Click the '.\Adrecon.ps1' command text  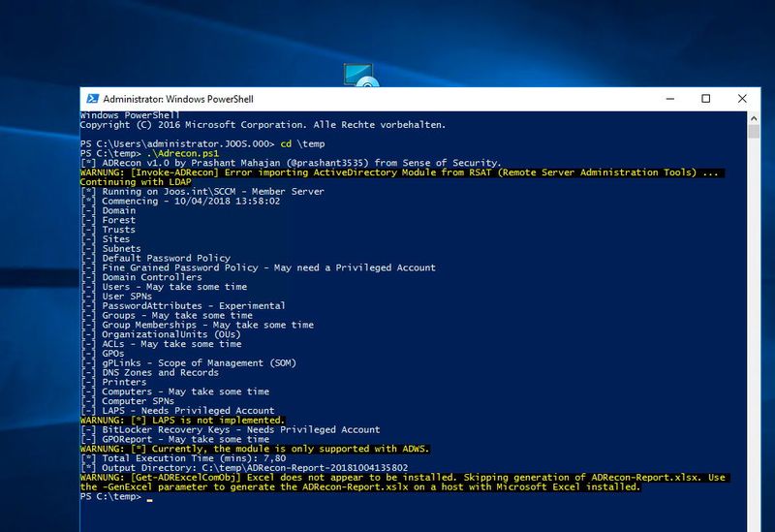coord(182,153)
